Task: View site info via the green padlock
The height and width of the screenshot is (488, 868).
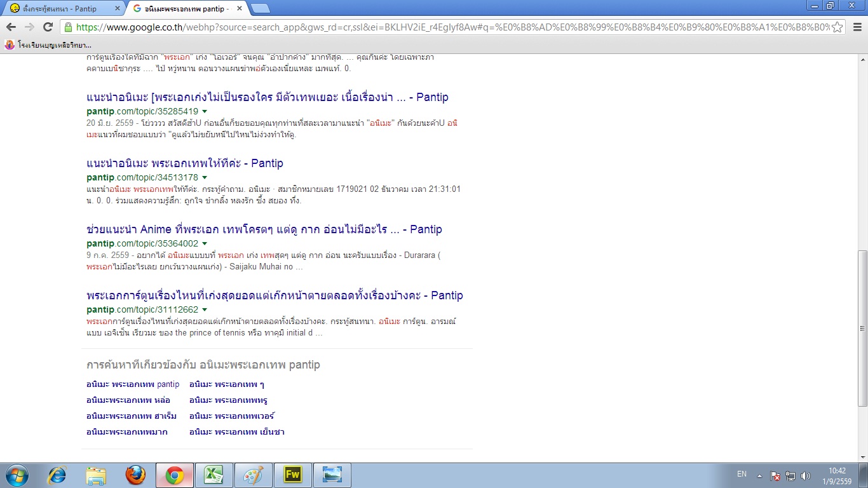Action: (68, 27)
